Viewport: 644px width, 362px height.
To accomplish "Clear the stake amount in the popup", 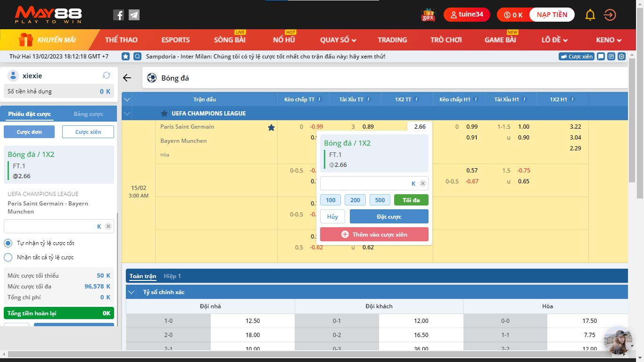I will coord(423,184).
